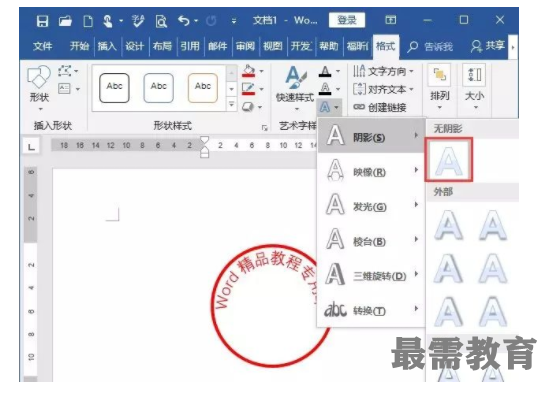Click the Save icon in quick access toolbar

[x=42, y=21]
